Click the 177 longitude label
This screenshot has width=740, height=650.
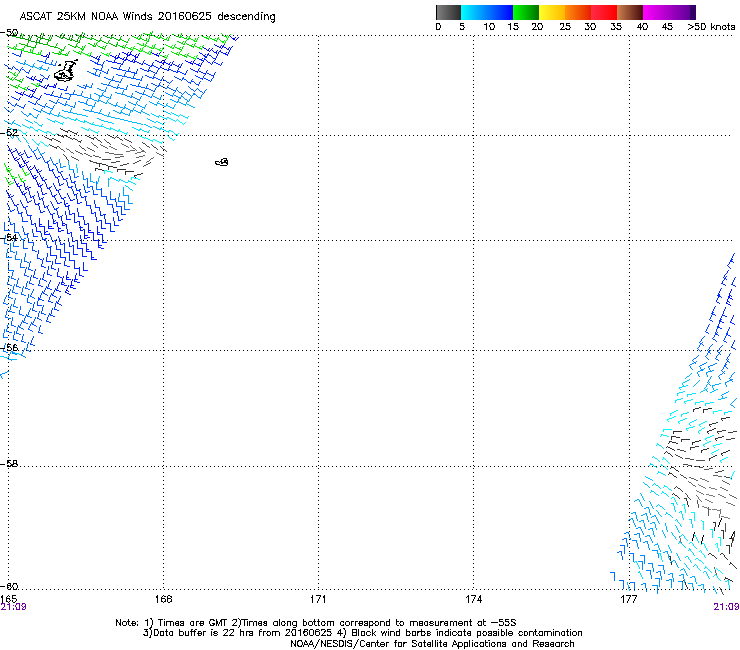(629, 599)
